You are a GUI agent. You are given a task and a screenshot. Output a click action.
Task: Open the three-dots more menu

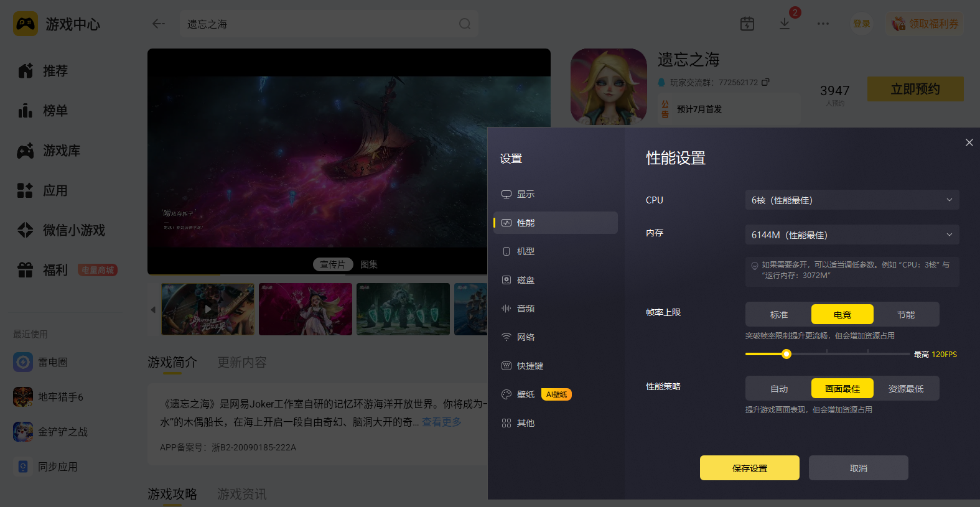click(823, 24)
